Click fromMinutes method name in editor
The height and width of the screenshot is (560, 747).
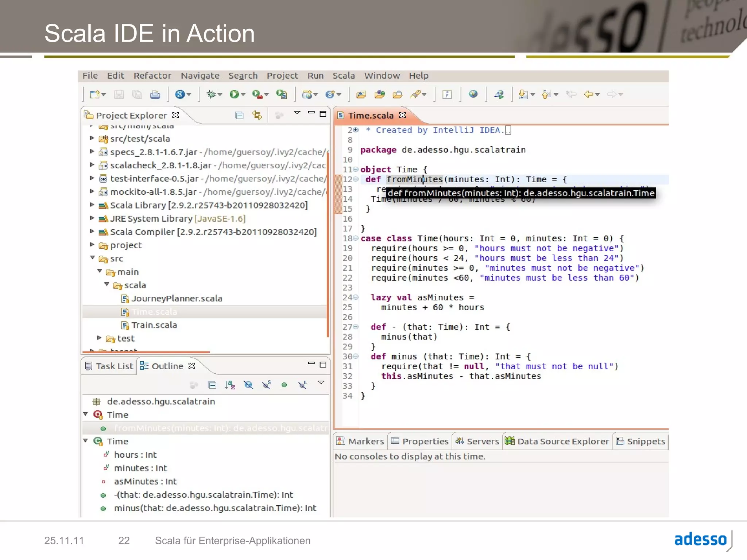click(414, 179)
